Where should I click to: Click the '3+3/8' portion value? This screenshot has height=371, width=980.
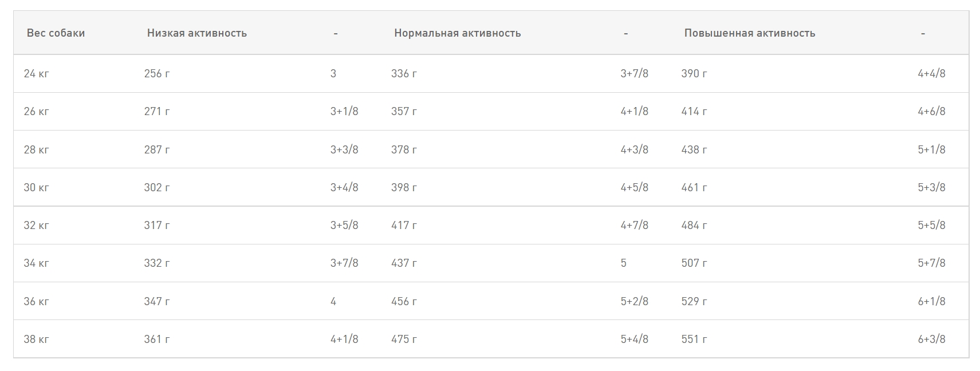coord(344,149)
